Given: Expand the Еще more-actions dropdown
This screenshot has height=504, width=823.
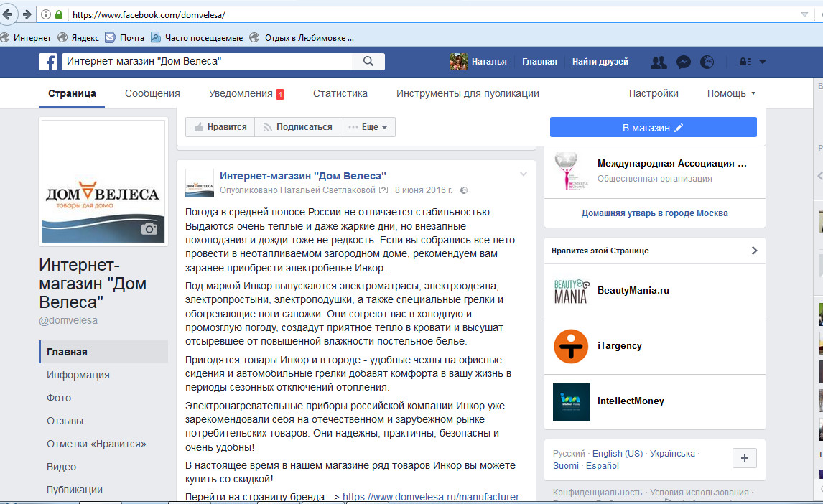Looking at the screenshot, I should (368, 127).
